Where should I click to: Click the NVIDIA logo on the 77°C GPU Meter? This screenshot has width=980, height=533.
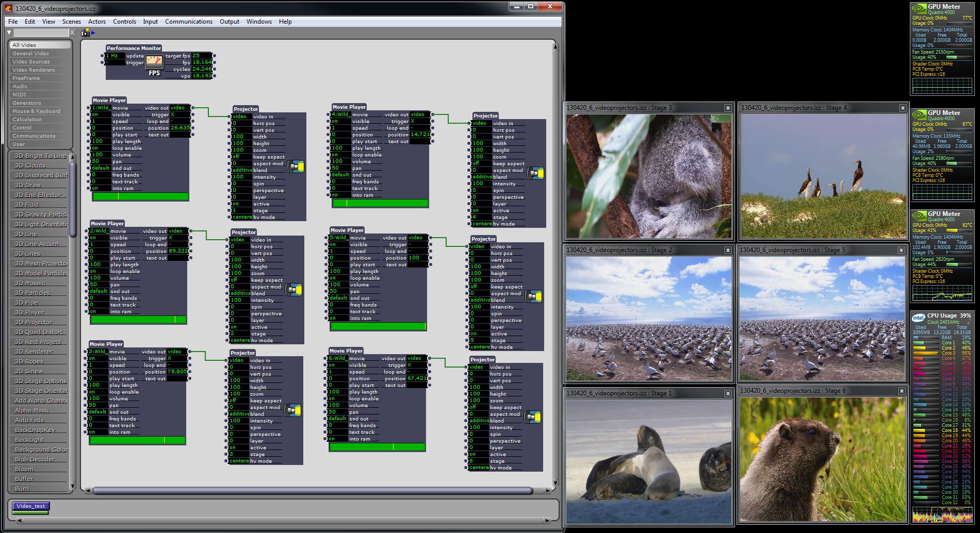pyautogui.click(x=919, y=8)
